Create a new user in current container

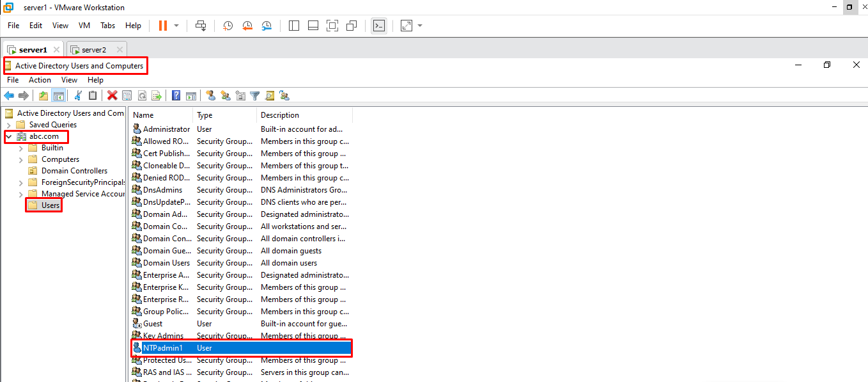coord(210,95)
